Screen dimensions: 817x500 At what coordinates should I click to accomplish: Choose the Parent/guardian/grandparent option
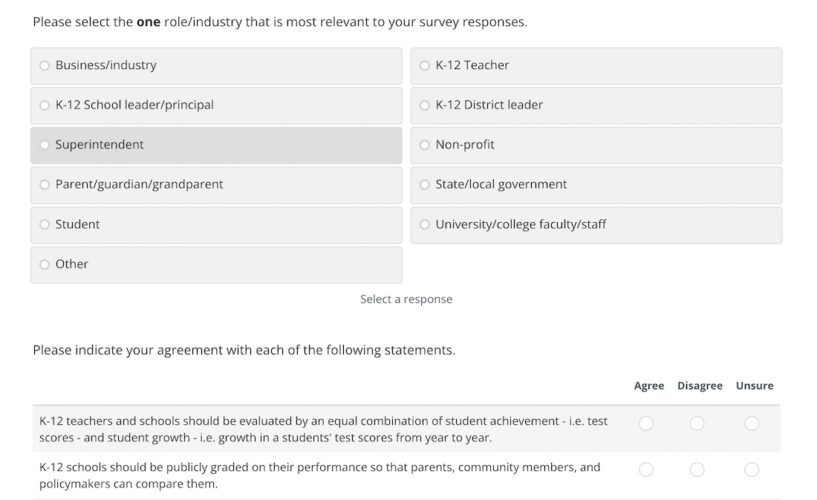point(44,185)
